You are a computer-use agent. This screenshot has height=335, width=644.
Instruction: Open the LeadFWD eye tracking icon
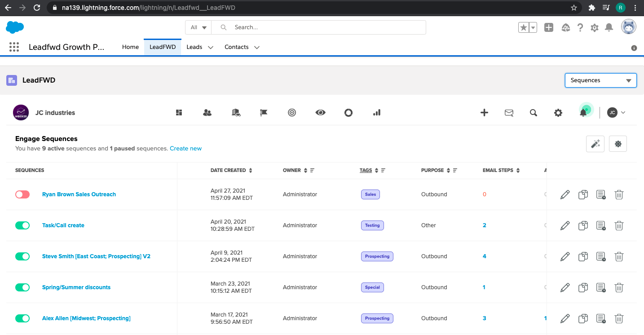[x=320, y=113]
